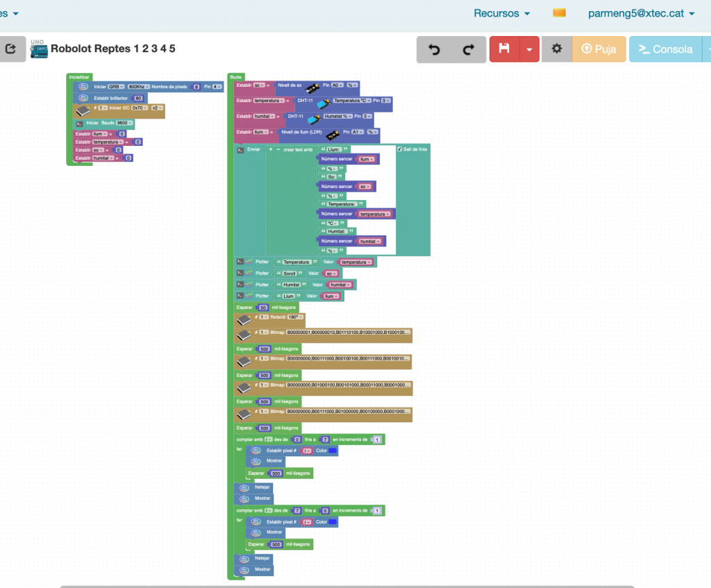Open the Recursos menu
The height and width of the screenshot is (588, 711).
(501, 13)
